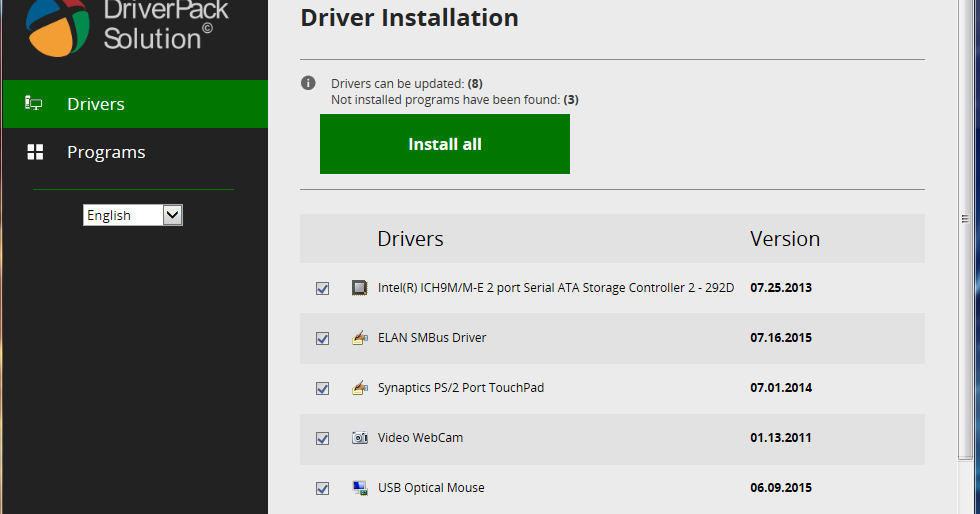Click the info icon beside update summary
The image size is (980, 514).
[308, 83]
